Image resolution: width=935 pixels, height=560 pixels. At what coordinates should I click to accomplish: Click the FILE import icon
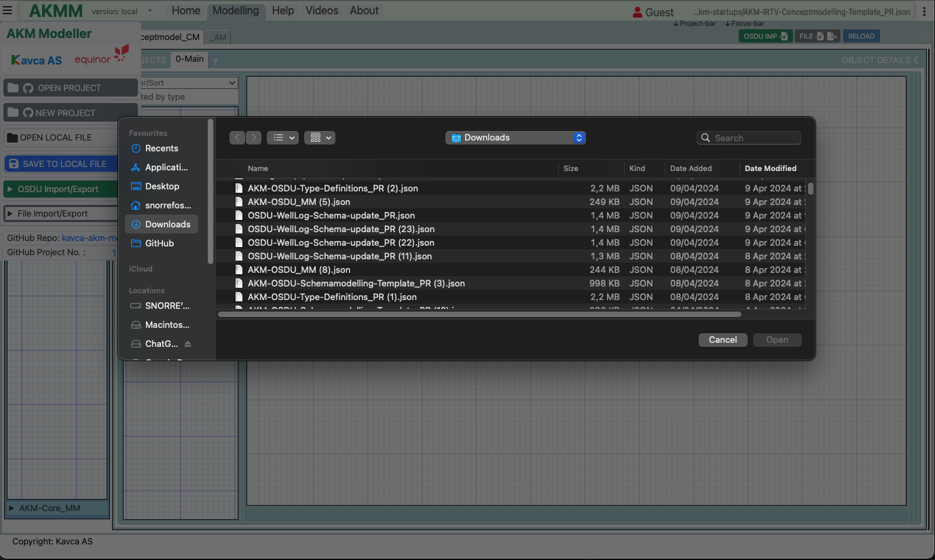click(x=820, y=36)
